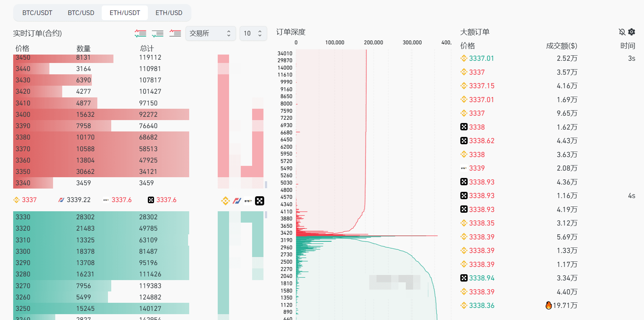Image resolution: width=644 pixels, height=320 pixels.
Task: Select ask row at price 3340
Action: click(101, 183)
